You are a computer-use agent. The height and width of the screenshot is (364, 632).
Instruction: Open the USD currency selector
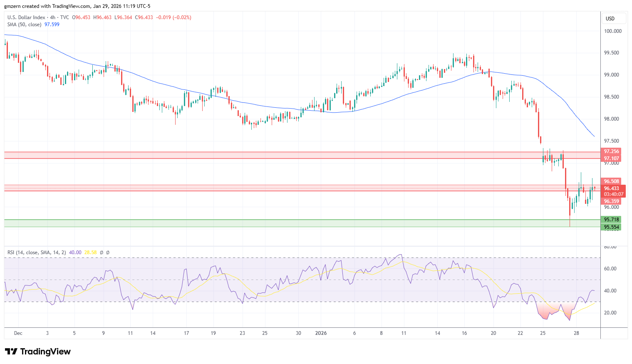coord(615,19)
